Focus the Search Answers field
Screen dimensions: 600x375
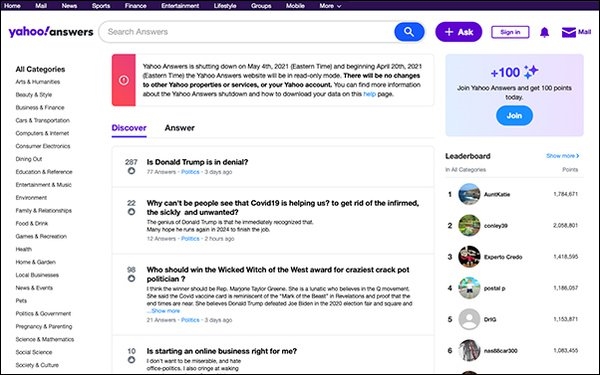[x=247, y=32]
